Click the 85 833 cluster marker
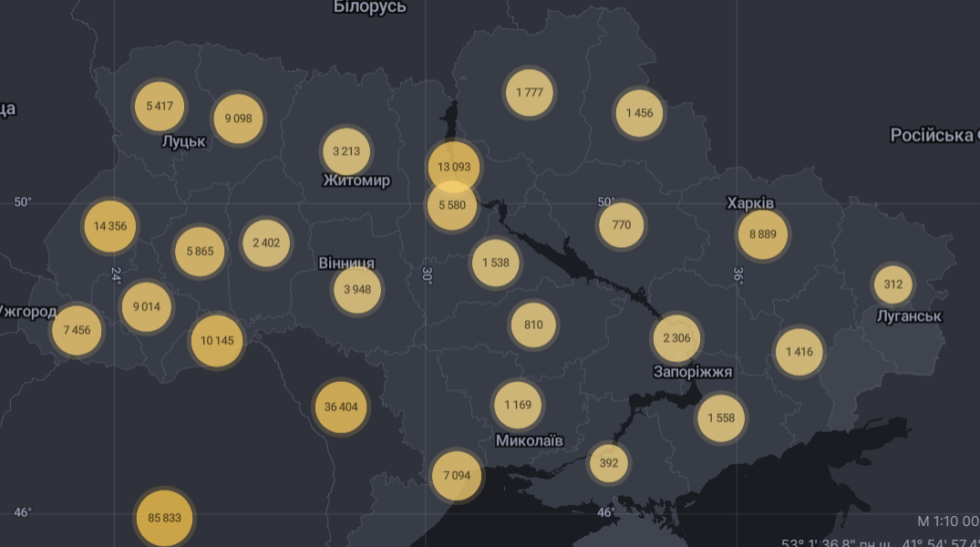The width and height of the screenshot is (980, 547). (x=164, y=517)
